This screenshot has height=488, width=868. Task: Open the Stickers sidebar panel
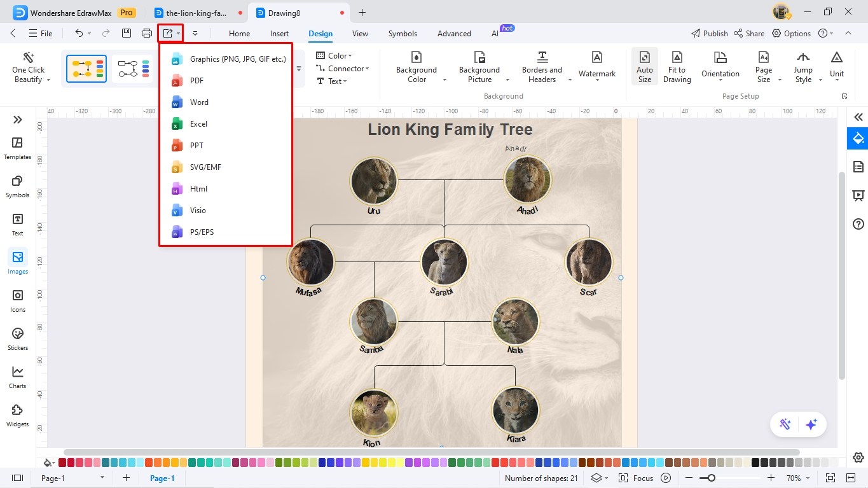[x=18, y=339]
